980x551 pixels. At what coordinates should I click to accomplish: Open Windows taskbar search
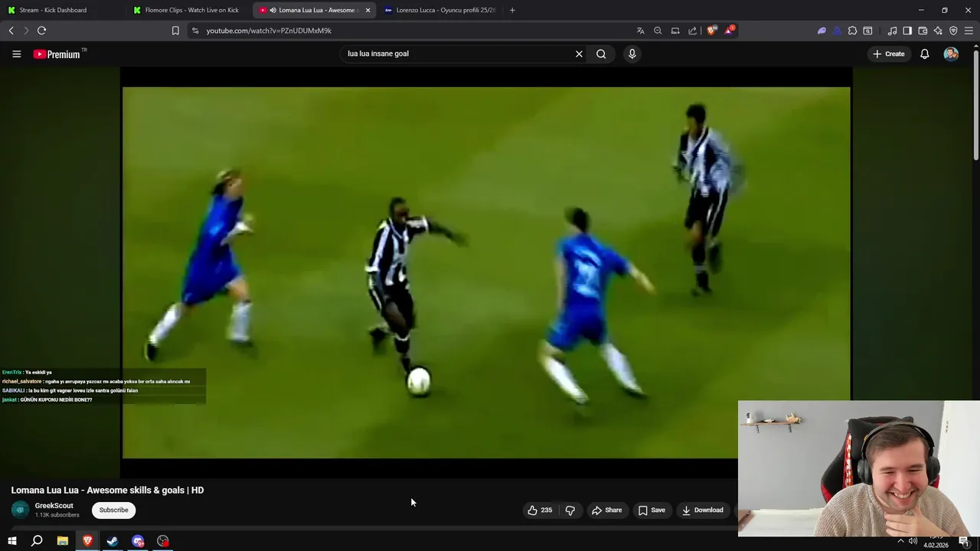(x=37, y=541)
